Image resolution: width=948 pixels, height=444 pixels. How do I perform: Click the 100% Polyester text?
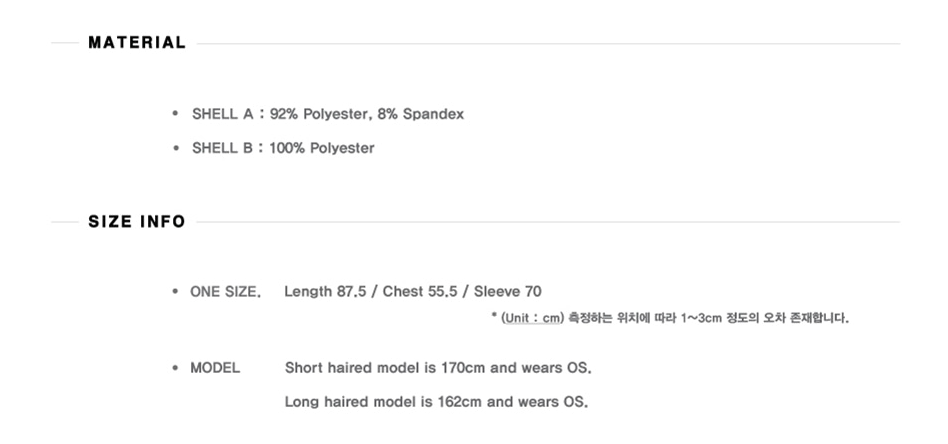pyautogui.click(x=322, y=148)
